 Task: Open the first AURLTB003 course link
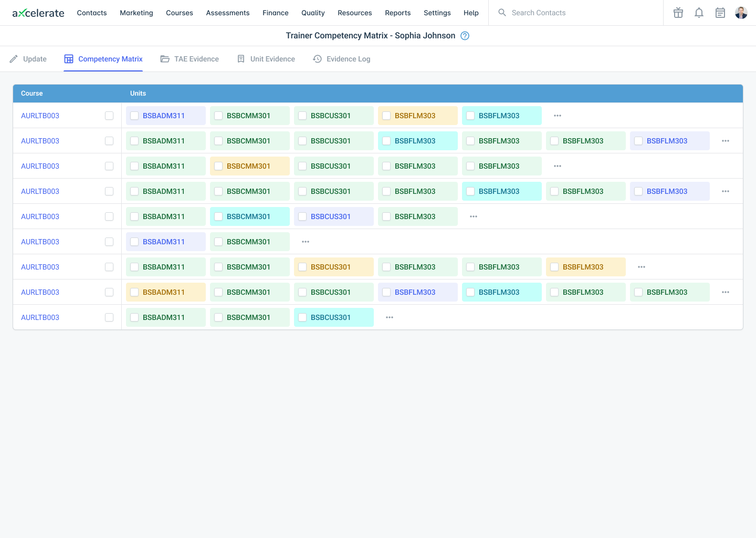tap(40, 116)
